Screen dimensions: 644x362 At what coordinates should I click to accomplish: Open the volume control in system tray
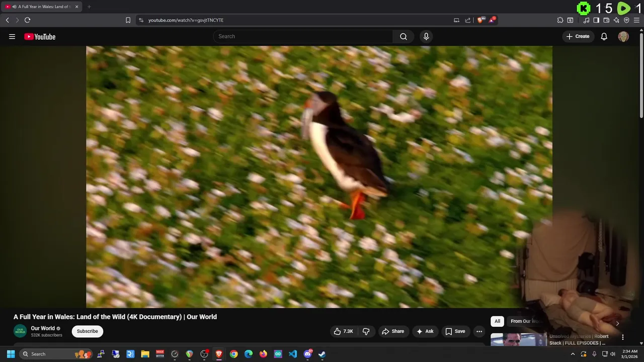pos(612,354)
